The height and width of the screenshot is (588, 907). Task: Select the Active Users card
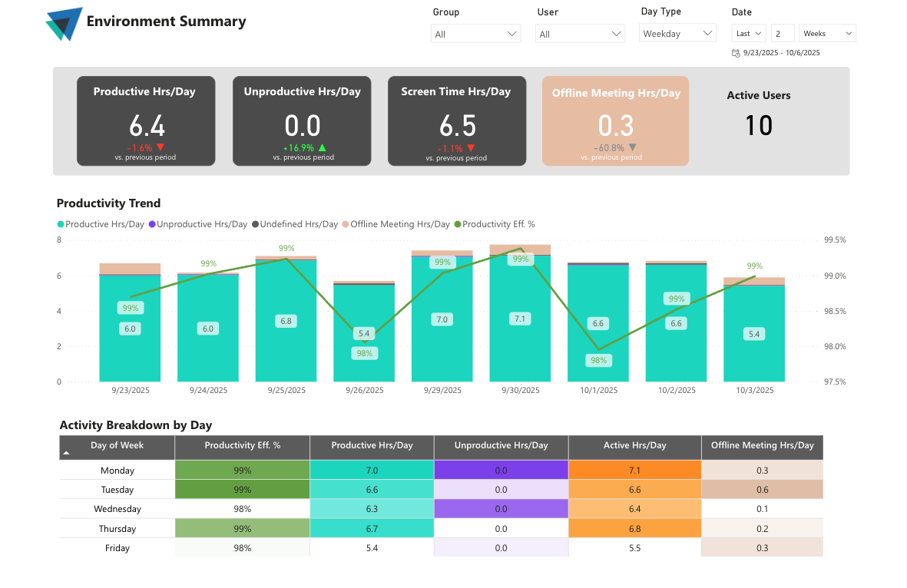[758, 111]
